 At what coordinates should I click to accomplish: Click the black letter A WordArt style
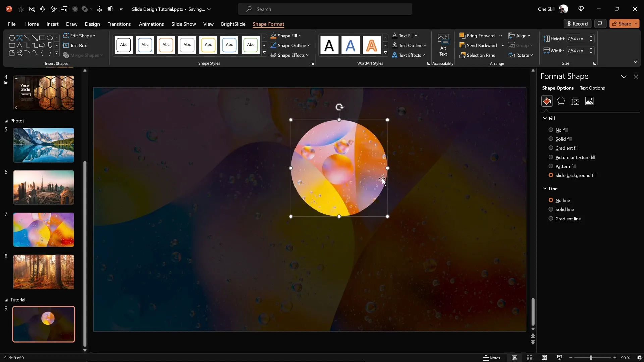click(x=329, y=45)
